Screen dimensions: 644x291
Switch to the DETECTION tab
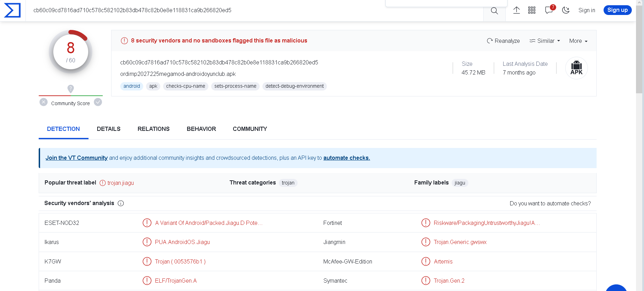tap(63, 129)
